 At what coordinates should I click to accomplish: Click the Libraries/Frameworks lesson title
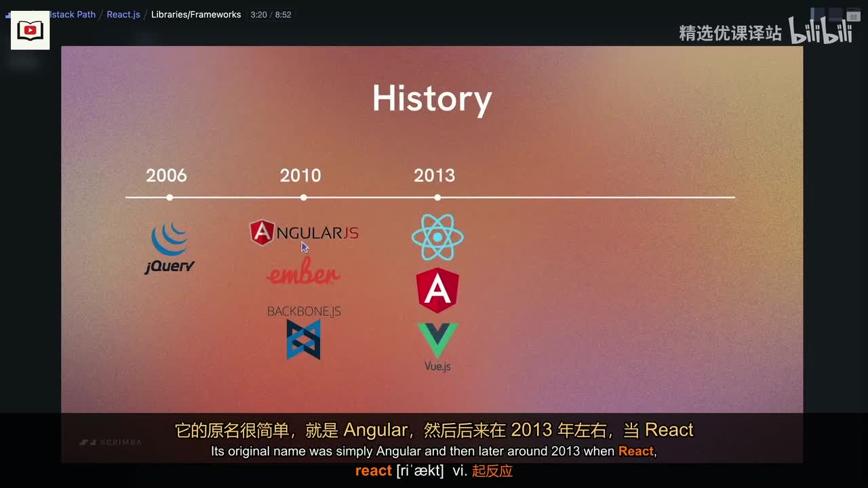[196, 14]
